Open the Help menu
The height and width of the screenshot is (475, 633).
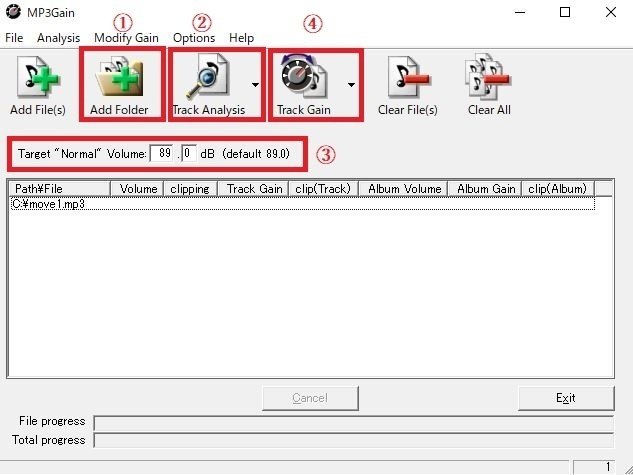click(241, 38)
